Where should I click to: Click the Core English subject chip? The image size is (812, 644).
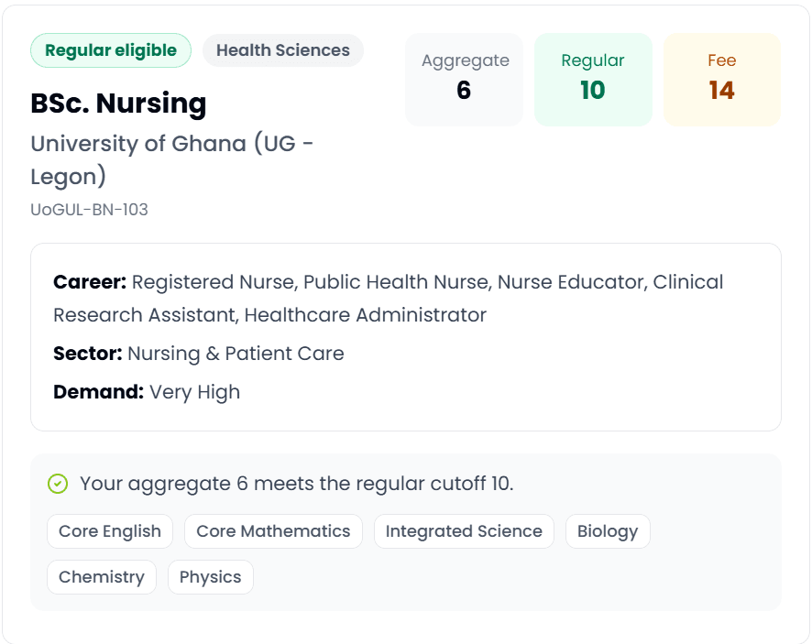(110, 531)
